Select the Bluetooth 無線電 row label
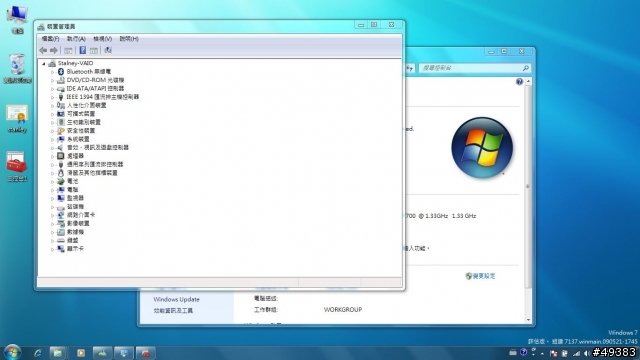This screenshot has height=360, width=640. (89, 71)
